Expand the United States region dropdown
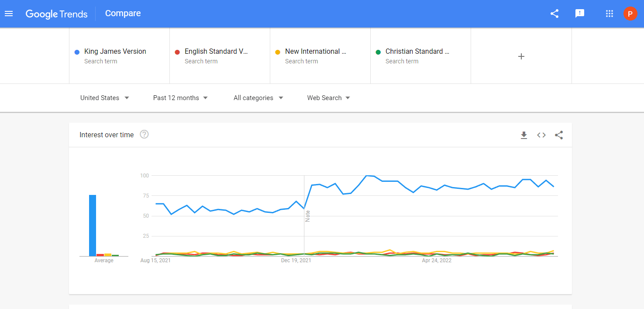This screenshot has width=644, height=309. coord(105,98)
